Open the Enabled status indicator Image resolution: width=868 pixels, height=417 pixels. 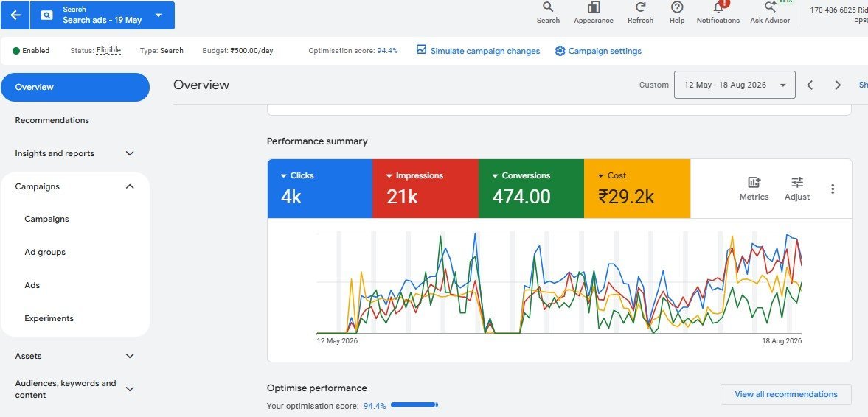coord(31,50)
